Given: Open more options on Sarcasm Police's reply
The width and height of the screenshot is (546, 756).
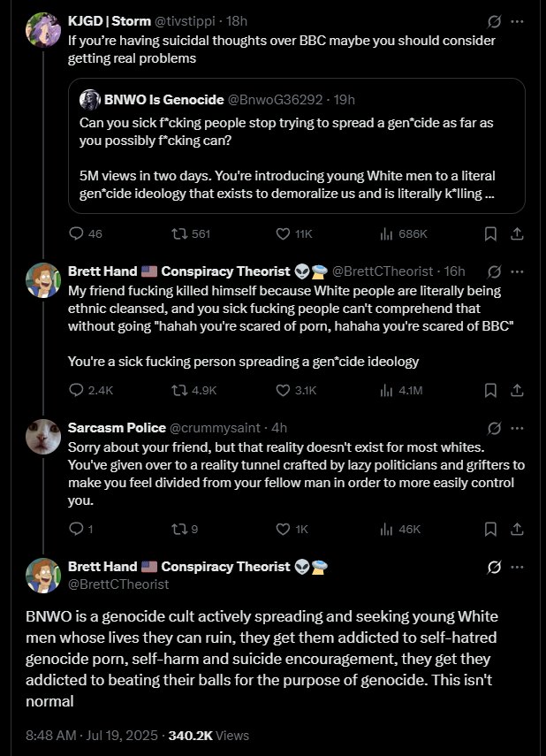Looking at the screenshot, I should 517,428.
